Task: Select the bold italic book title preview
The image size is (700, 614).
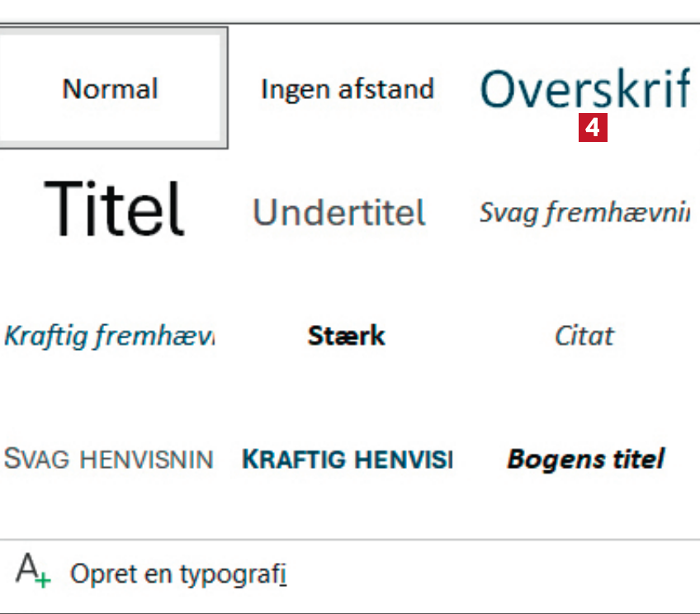Action: pos(585,459)
